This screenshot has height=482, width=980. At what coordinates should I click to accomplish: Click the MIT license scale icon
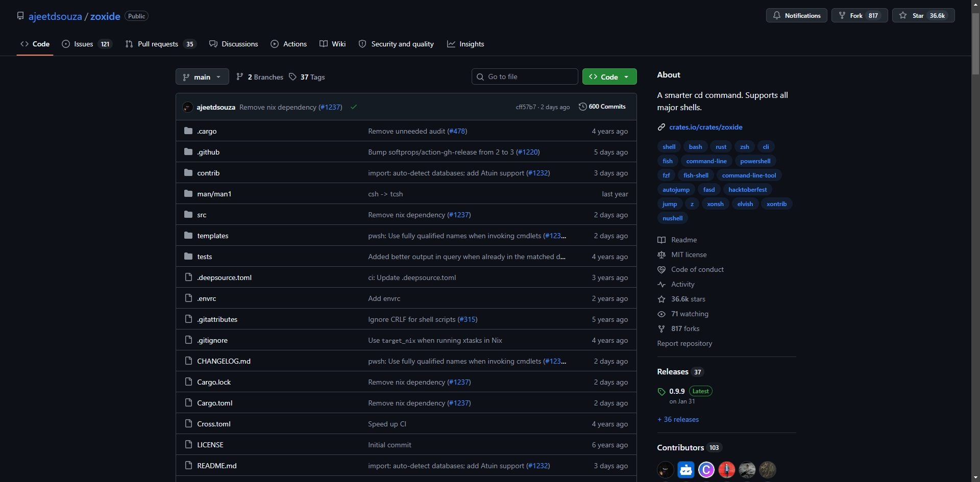click(661, 255)
